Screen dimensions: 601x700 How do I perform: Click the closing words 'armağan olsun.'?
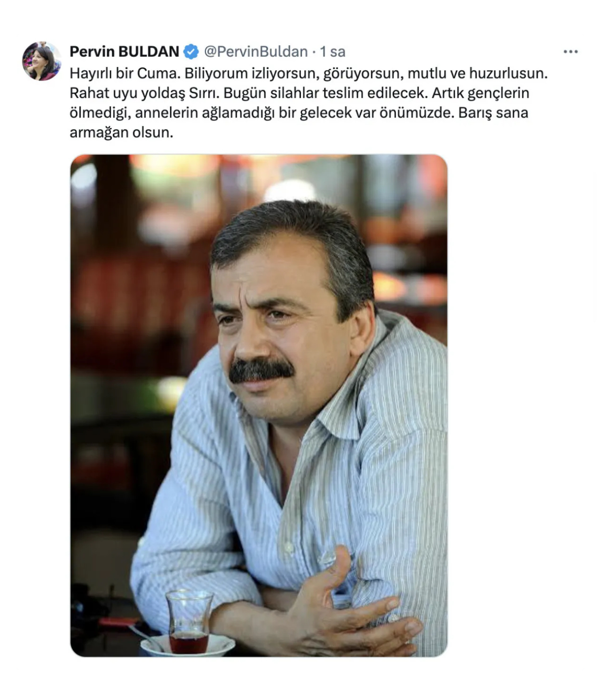[121, 133]
